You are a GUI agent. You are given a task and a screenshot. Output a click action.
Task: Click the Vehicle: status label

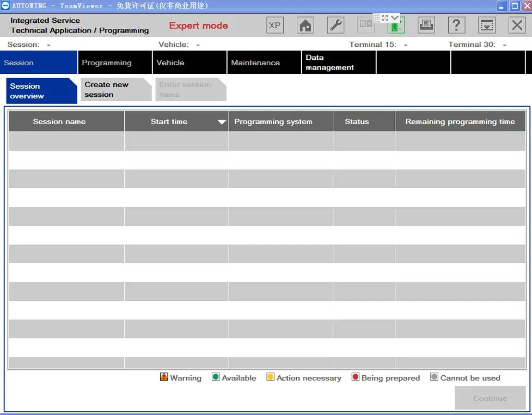(174, 45)
